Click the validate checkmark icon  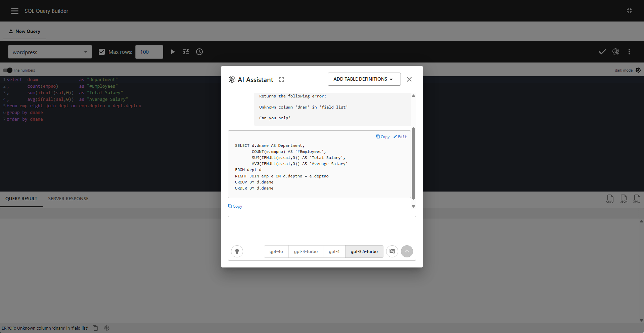[x=602, y=52]
